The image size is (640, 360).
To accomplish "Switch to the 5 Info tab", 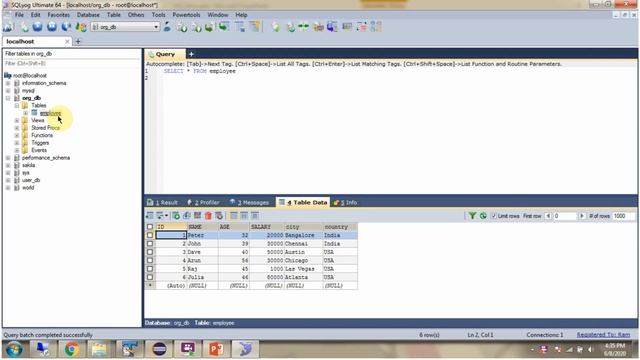I will coord(345,202).
